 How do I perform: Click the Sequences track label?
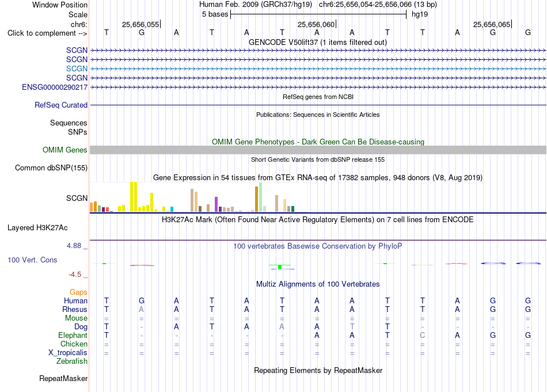click(x=69, y=123)
